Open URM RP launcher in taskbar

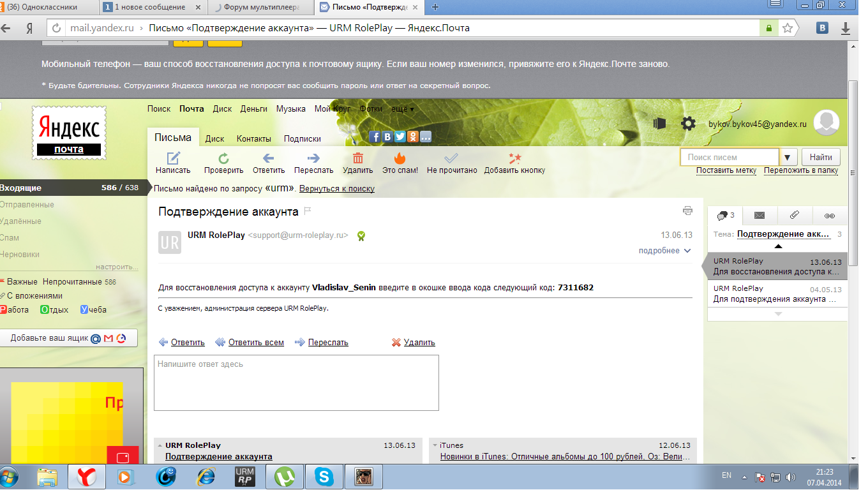tap(244, 477)
